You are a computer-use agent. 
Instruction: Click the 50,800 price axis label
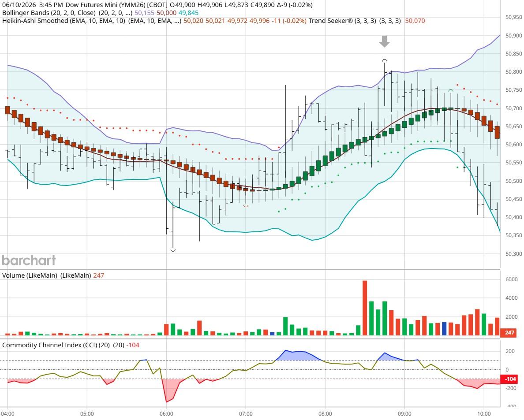(x=514, y=72)
